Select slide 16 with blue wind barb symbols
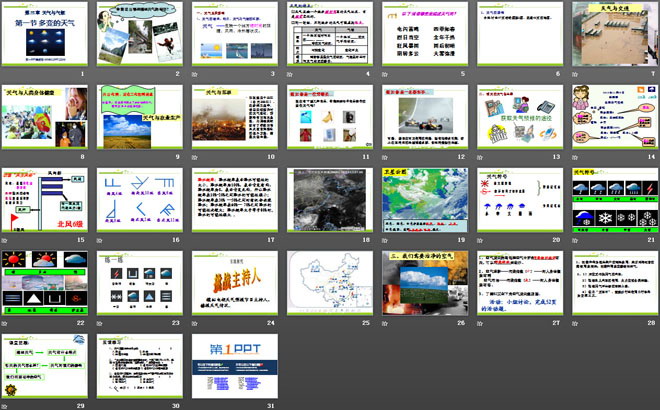660x410 pixels. click(140, 199)
